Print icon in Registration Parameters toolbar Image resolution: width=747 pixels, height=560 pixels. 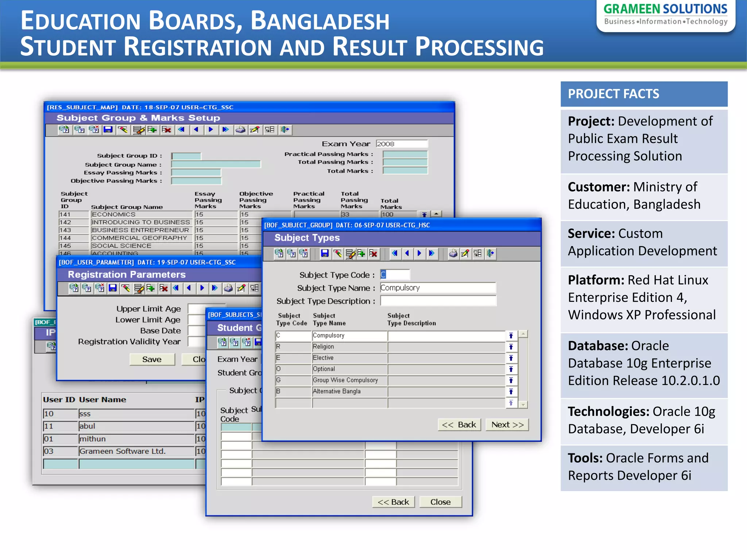click(228, 288)
